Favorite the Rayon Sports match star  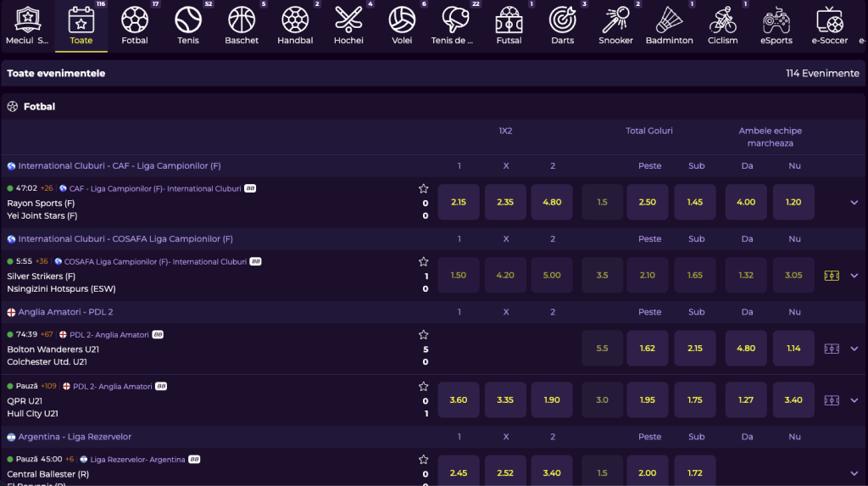click(x=424, y=188)
